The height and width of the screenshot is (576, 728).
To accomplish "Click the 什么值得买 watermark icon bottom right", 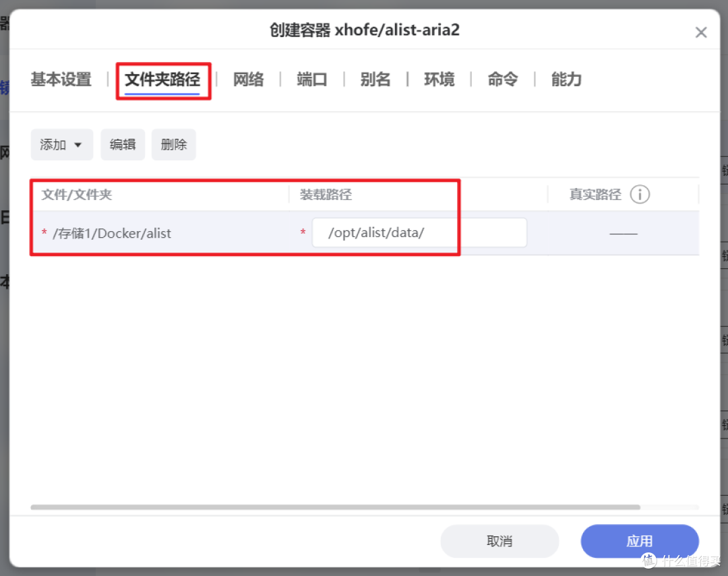I will [648, 560].
